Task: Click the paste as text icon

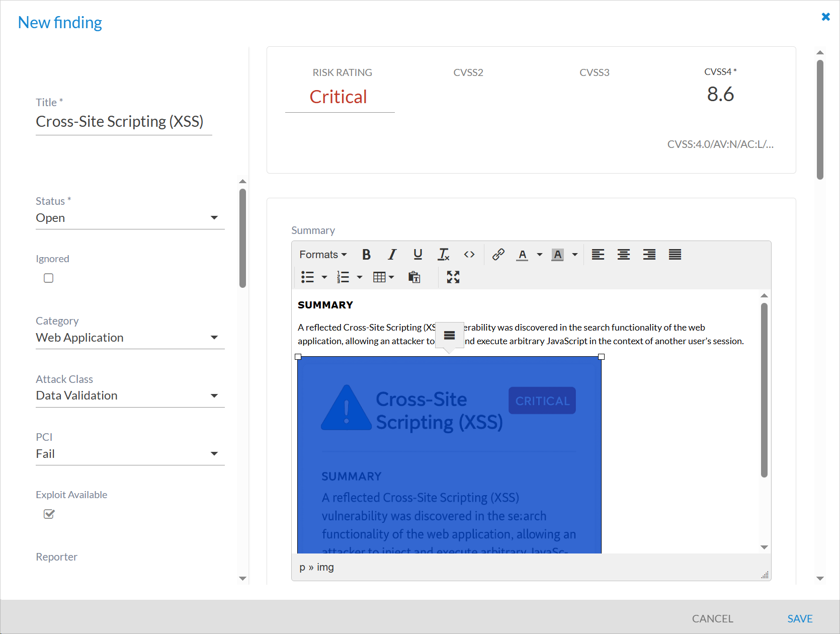Action: [414, 277]
